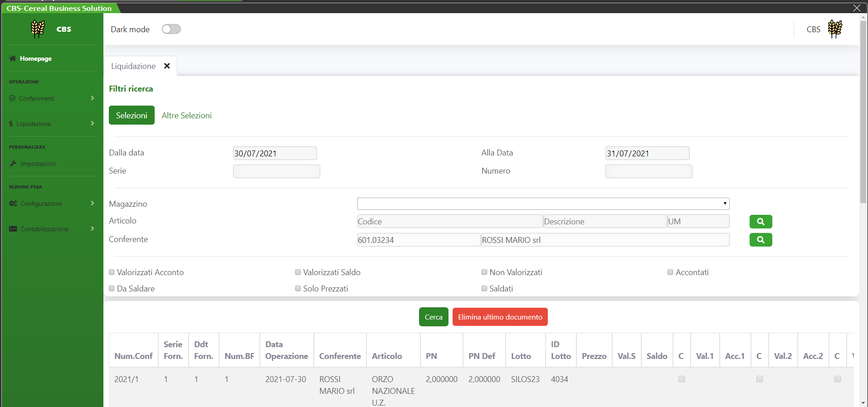Click the search icon beside Conferente
Viewport: 868px width, 407px height.
(x=761, y=240)
